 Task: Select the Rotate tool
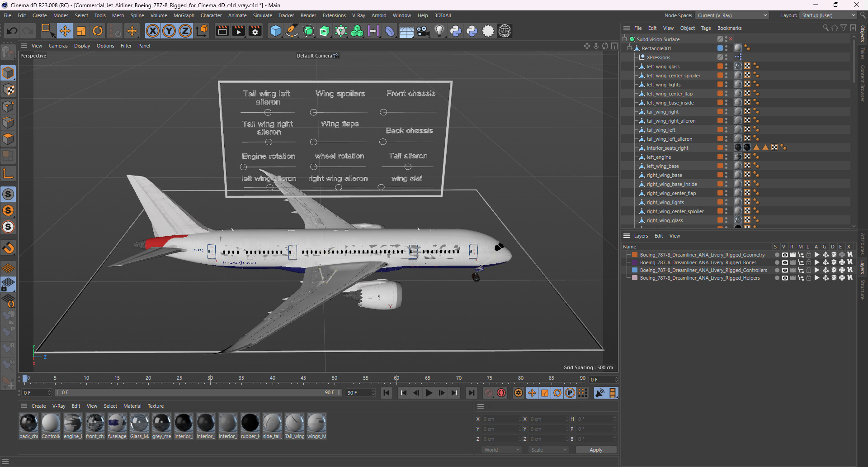click(98, 31)
